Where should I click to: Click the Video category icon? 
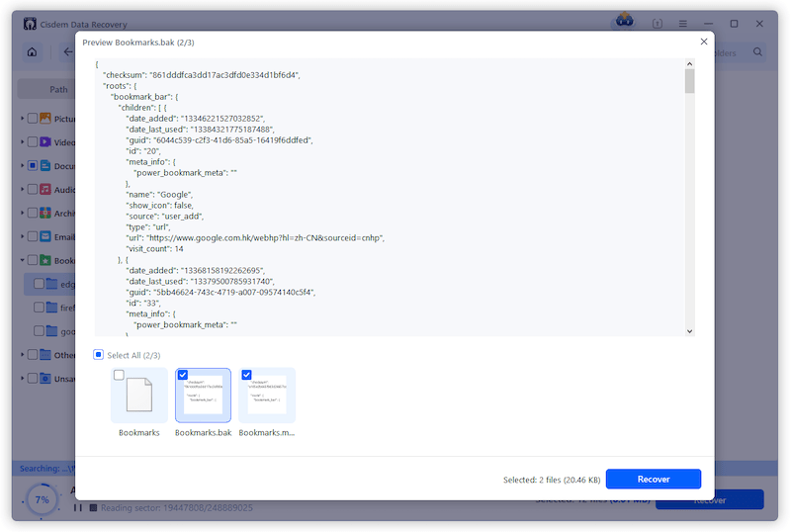(45, 142)
